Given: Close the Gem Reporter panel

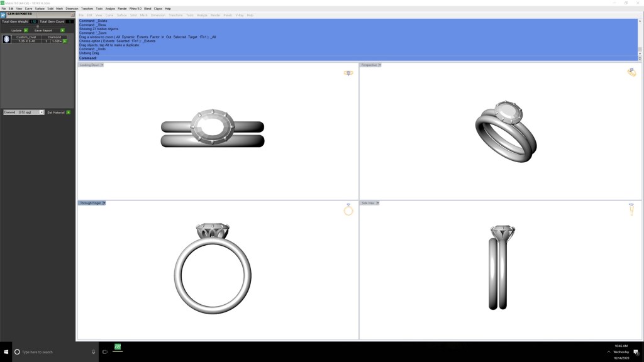Looking at the screenshot, I should click(x=72, y=14).
